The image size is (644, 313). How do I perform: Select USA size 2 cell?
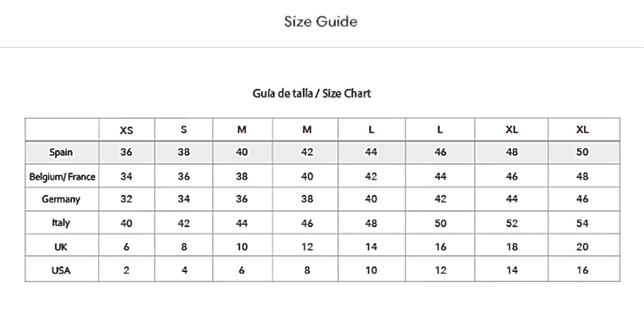126,271
